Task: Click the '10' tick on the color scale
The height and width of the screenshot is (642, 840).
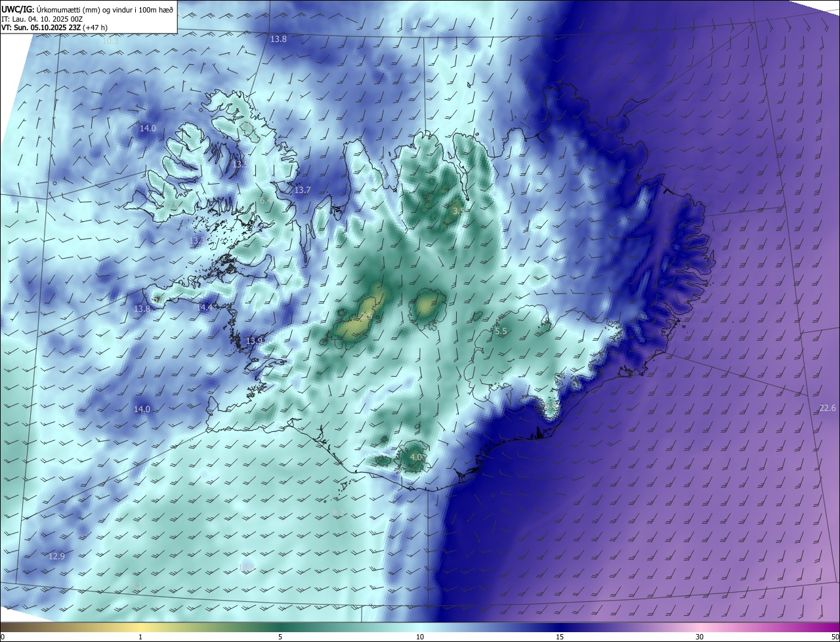Action: 420,637
